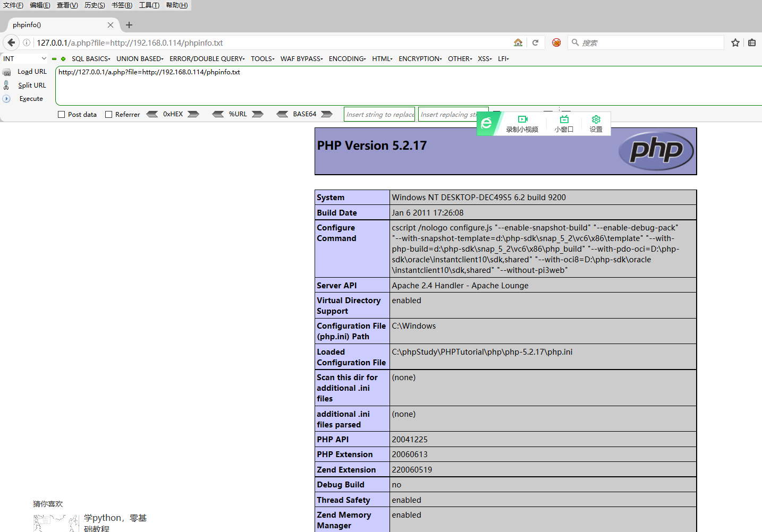
Task: Click the PHP Version 5.2.17 heading
Action: click(372, 145)
